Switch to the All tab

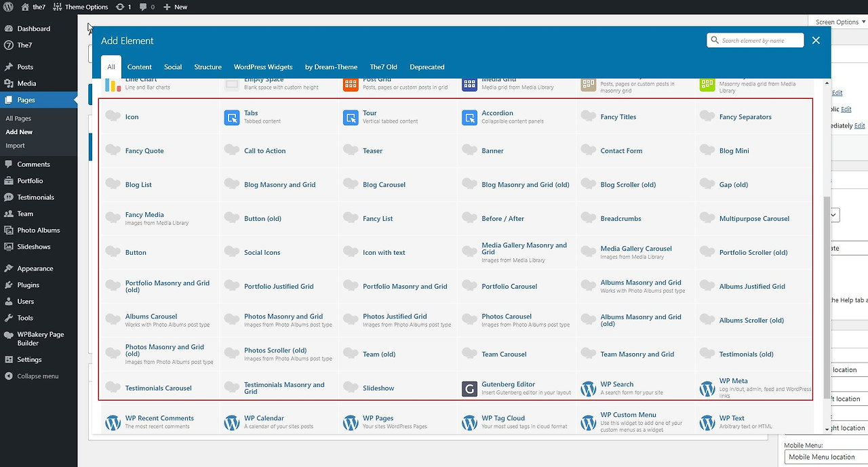(x=111, y=67)
